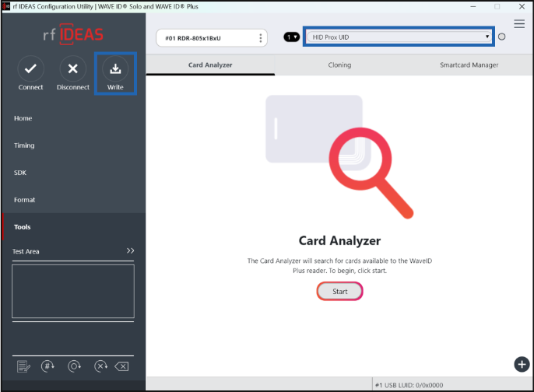
Task: Click the magnifying glass card illustration
Action: tap(339, 157)
